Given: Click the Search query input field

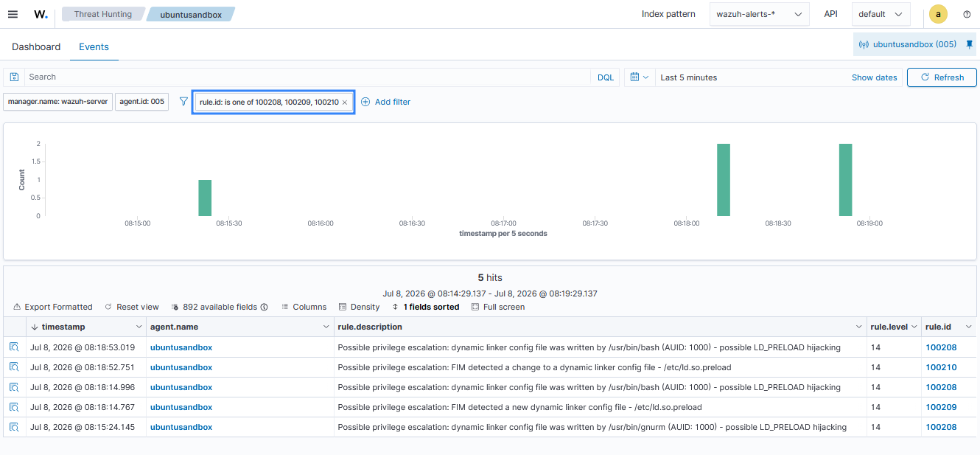Looking at the screenshot, I should [x=307, y=77].
